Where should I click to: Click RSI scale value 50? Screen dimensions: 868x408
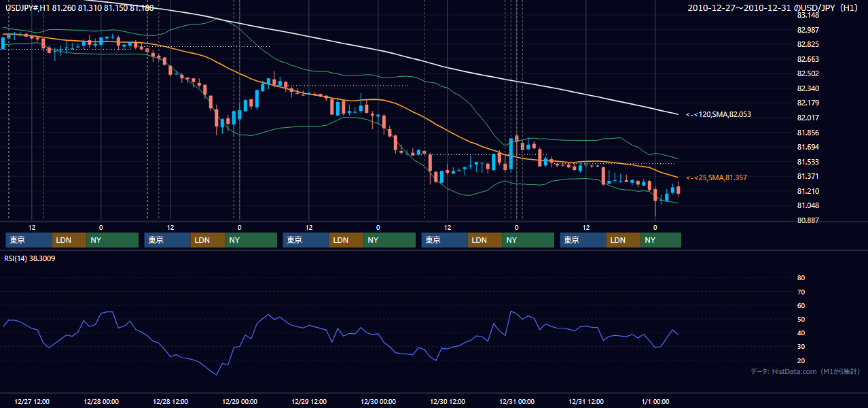pos(801,319)
